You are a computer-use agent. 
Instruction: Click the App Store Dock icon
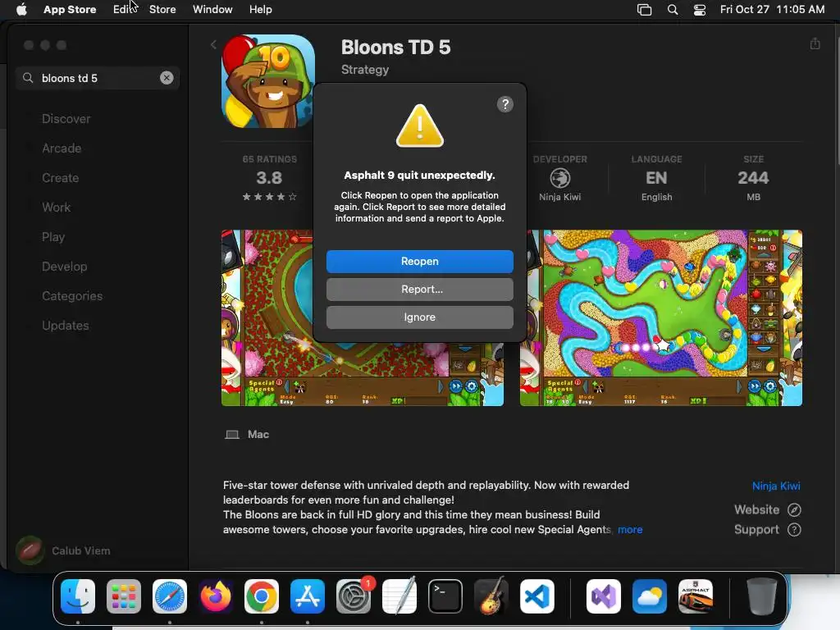(308, 596)
